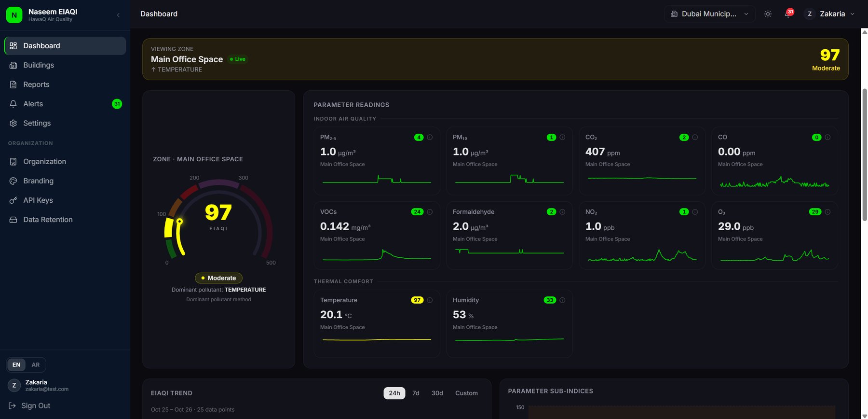
Task: Open the PM2.5 sparkline chart
Action: coord(377,180)
